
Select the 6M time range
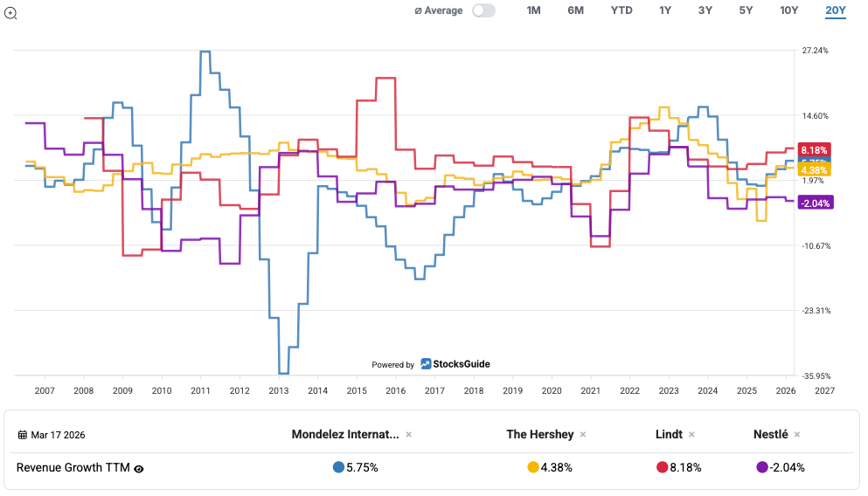[575, 10]
